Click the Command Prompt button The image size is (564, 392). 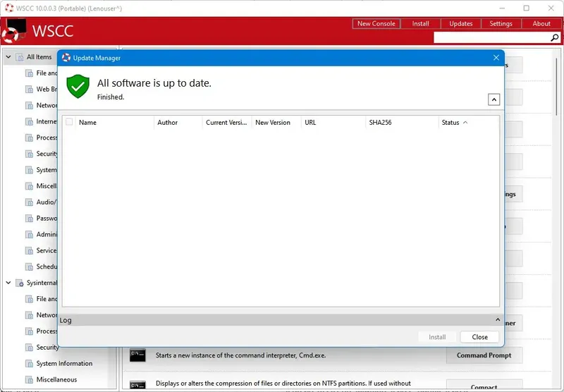pos(484,355)
